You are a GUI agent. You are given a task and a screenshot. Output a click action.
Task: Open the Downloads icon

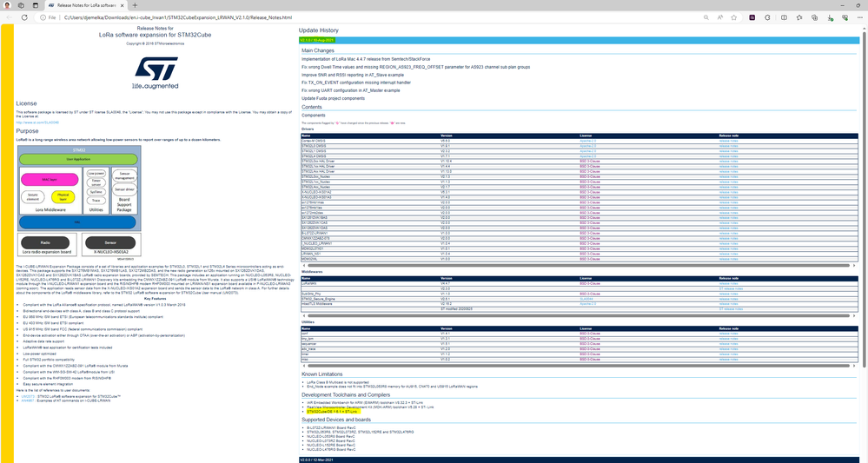(x=830, y=17)
